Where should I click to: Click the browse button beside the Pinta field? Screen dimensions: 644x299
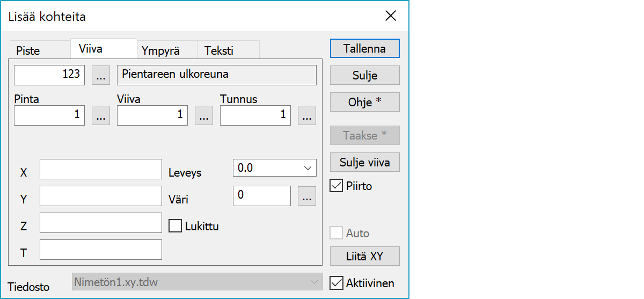pos(101,115)
